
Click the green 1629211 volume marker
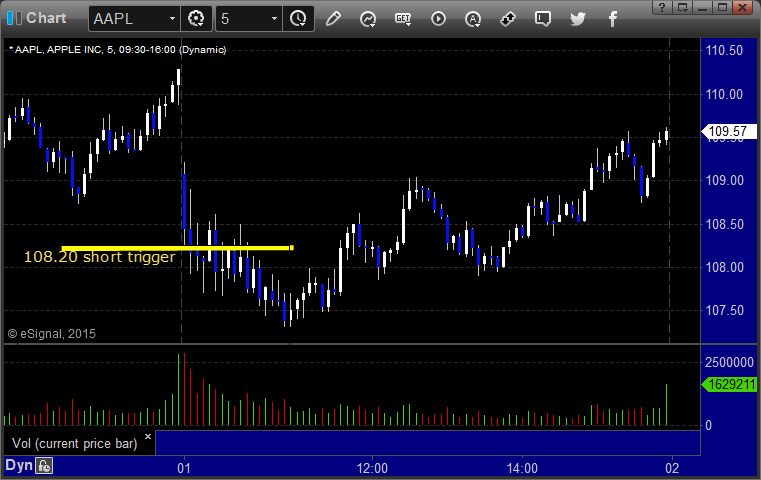click(x=729, y=385)
